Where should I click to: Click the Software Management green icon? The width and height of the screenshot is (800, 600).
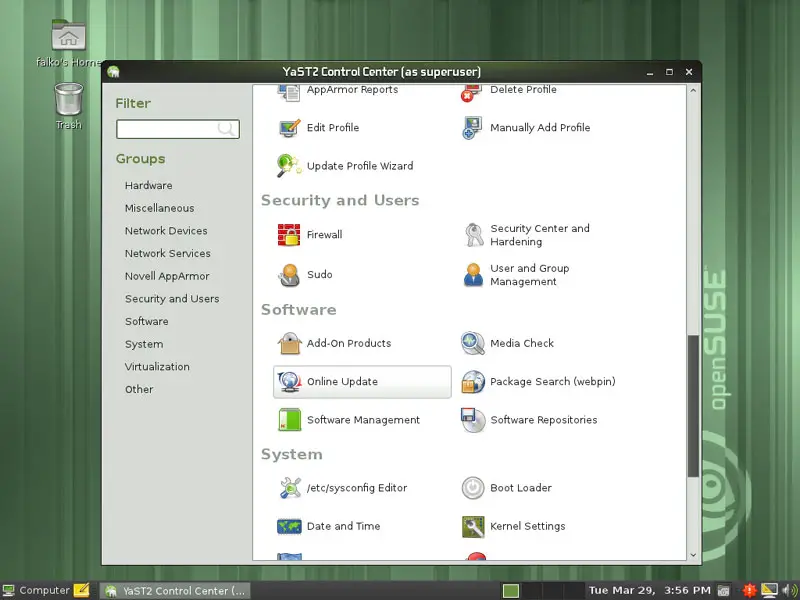(289, 420)
